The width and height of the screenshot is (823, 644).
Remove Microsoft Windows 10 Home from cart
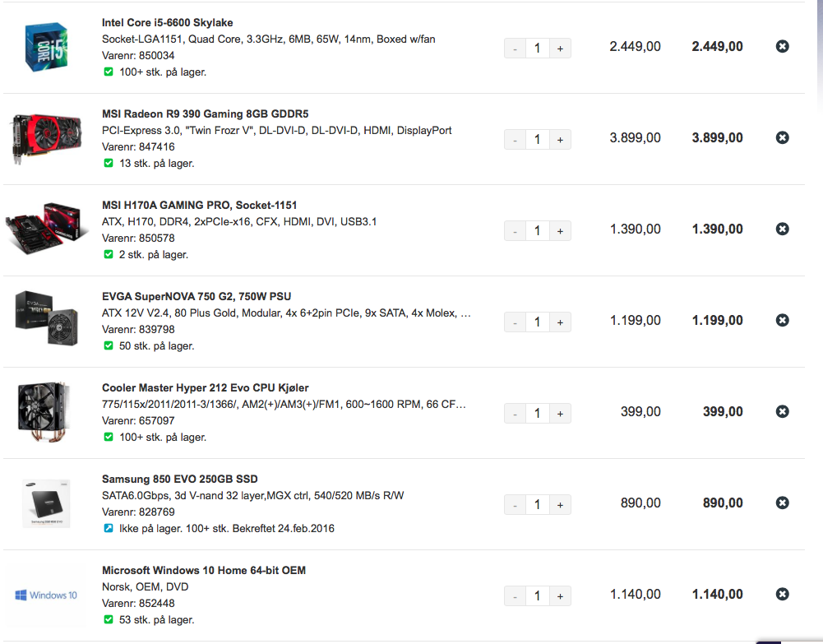(x=782, y=594)
